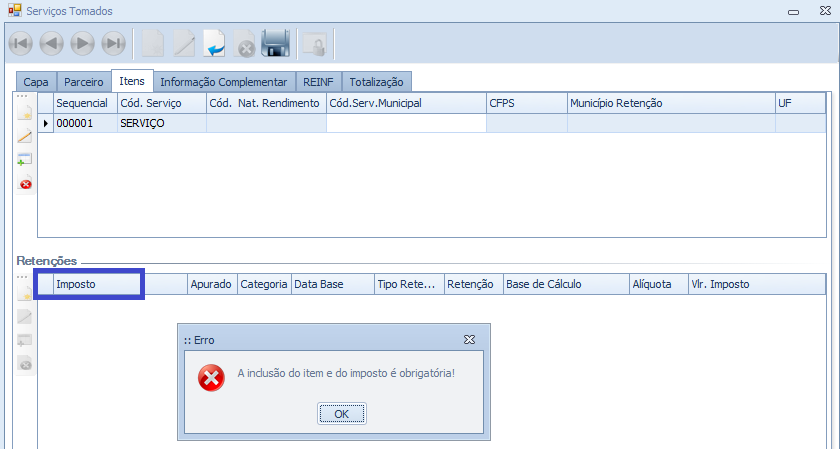Go to last record navigation button
840x449 pixels.
113,43
